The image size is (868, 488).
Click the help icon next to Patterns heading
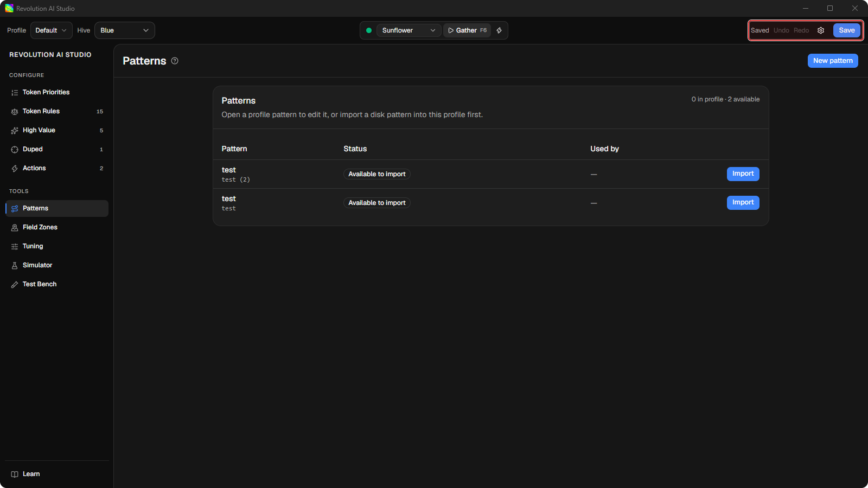(175, 61)
